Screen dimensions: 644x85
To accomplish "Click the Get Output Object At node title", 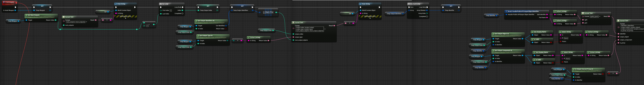I will coord(502,34).
